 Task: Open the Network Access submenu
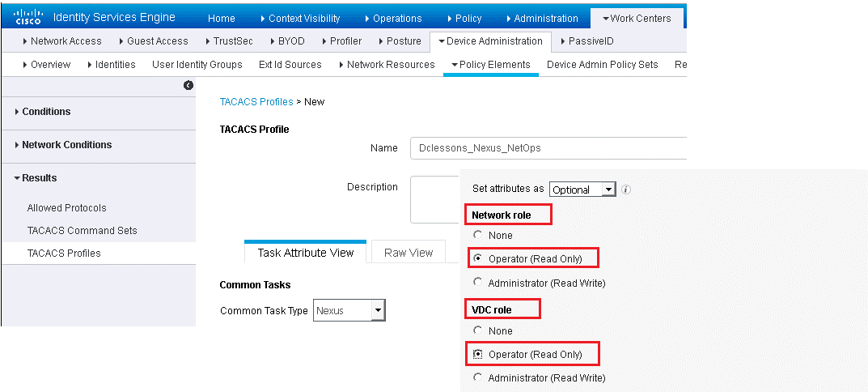point(62,41)
